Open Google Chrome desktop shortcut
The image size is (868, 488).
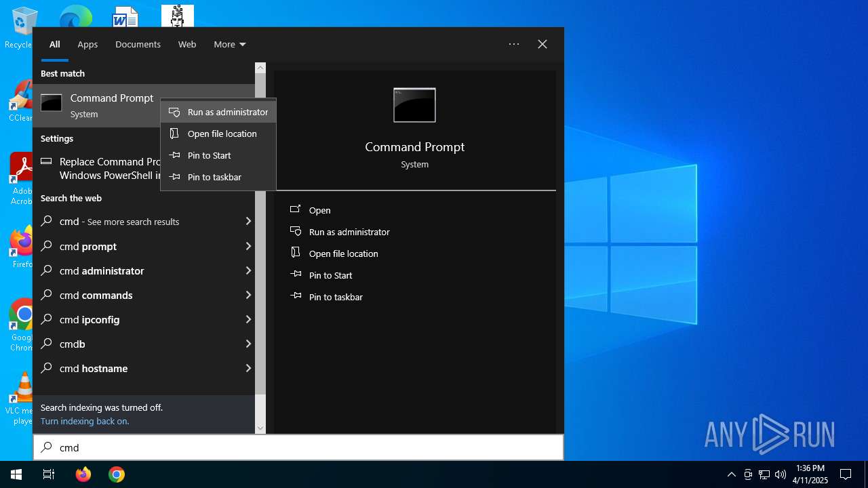[x=21, y=325]
